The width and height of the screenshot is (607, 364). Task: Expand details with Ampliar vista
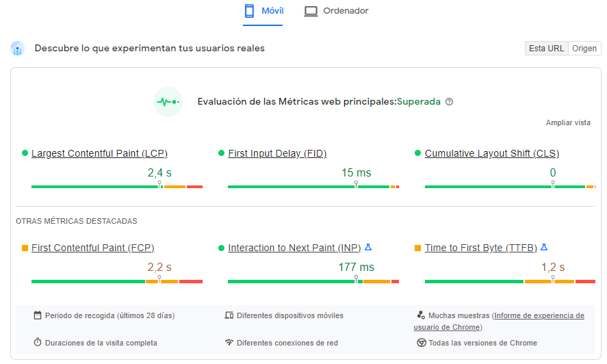pyautogui.click(x=568, y=123)
